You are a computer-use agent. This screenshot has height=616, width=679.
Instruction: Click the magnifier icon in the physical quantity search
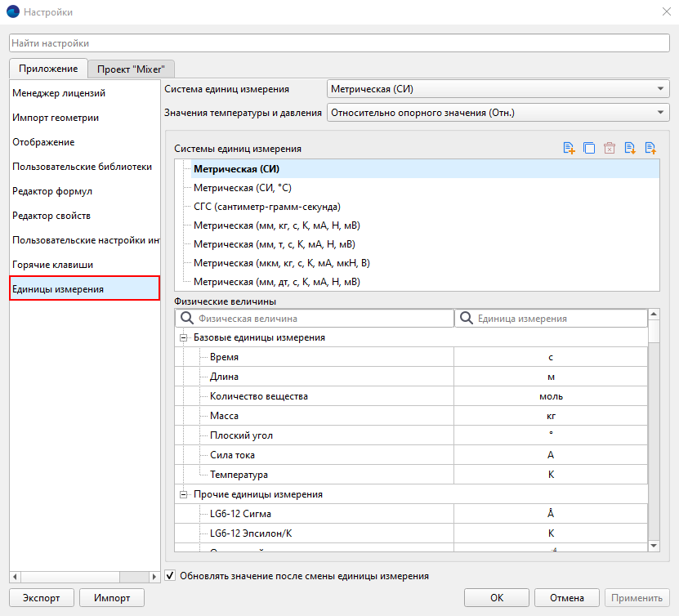tap(187, 318)
